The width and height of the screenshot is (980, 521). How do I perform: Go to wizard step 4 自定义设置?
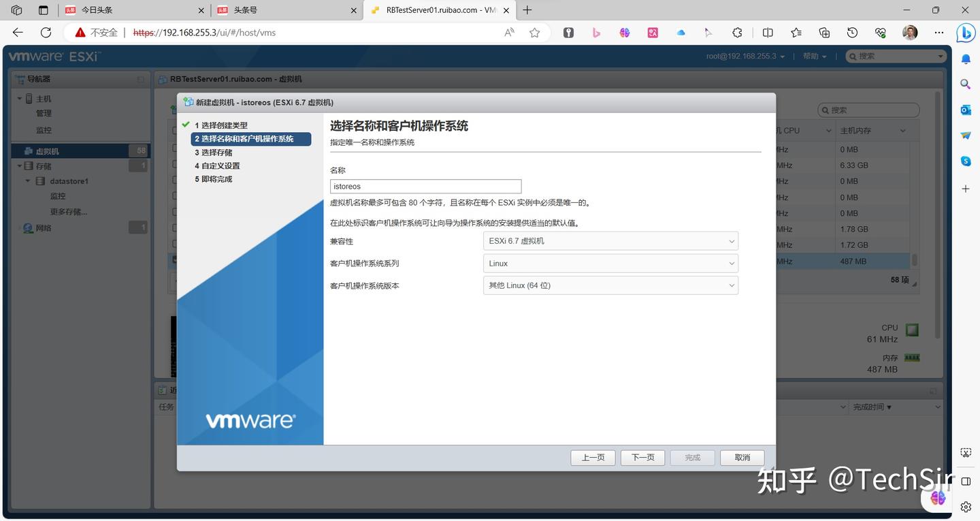point(217,165)
